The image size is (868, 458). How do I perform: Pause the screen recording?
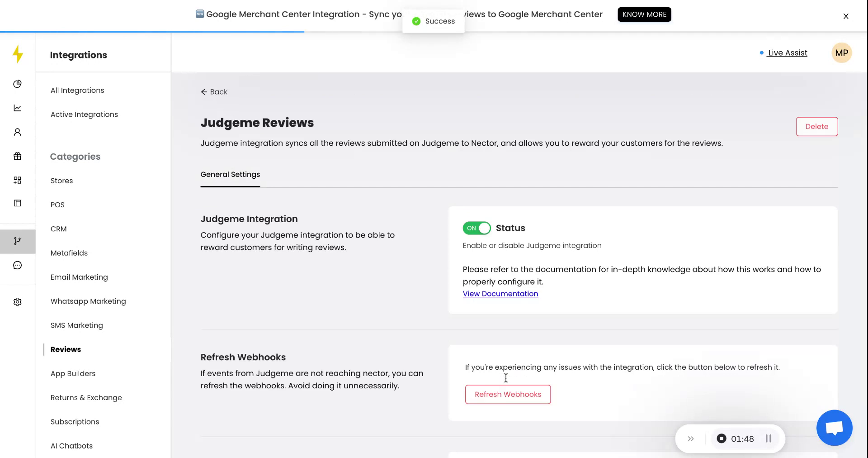tap(768, 439)
